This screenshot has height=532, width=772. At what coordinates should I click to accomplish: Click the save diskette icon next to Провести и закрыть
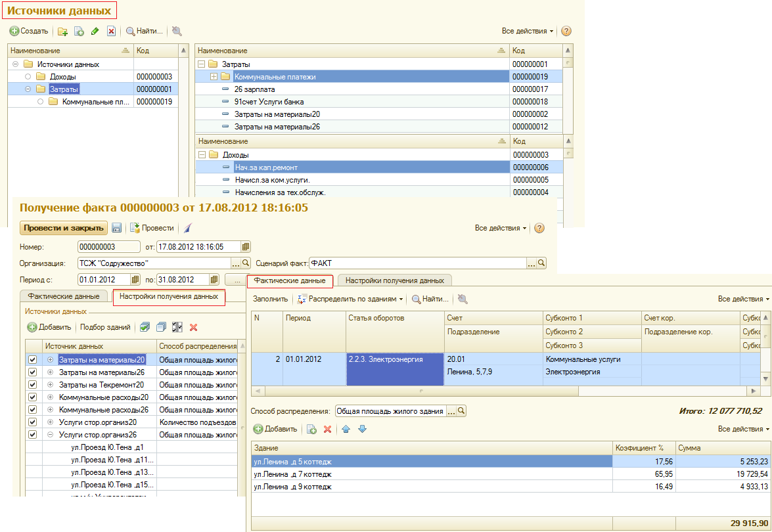tap(117, 228)
